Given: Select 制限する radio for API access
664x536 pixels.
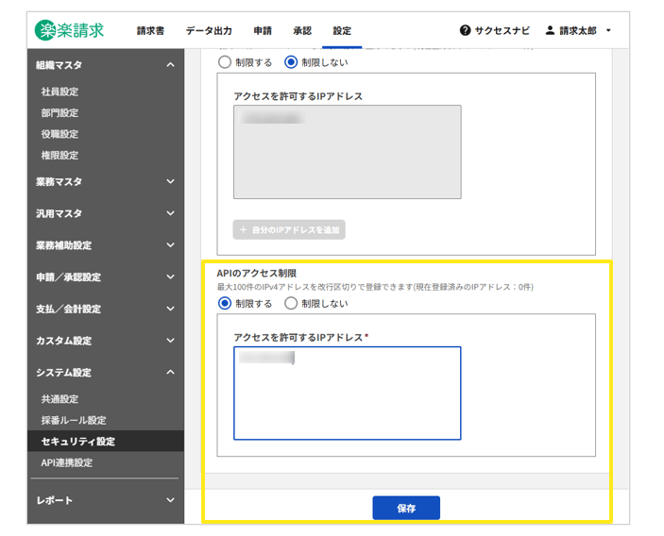Looking at the screenshot, I should [225, 303].
